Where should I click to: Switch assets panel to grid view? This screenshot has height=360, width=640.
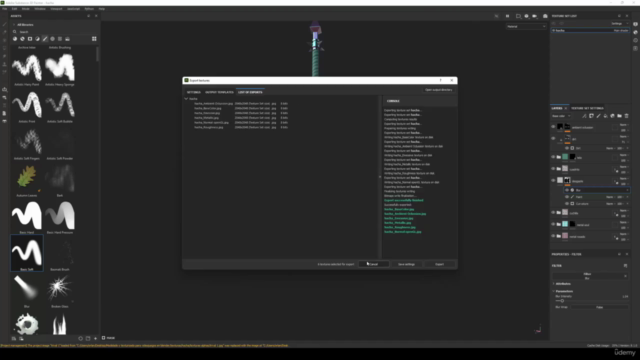94,39
